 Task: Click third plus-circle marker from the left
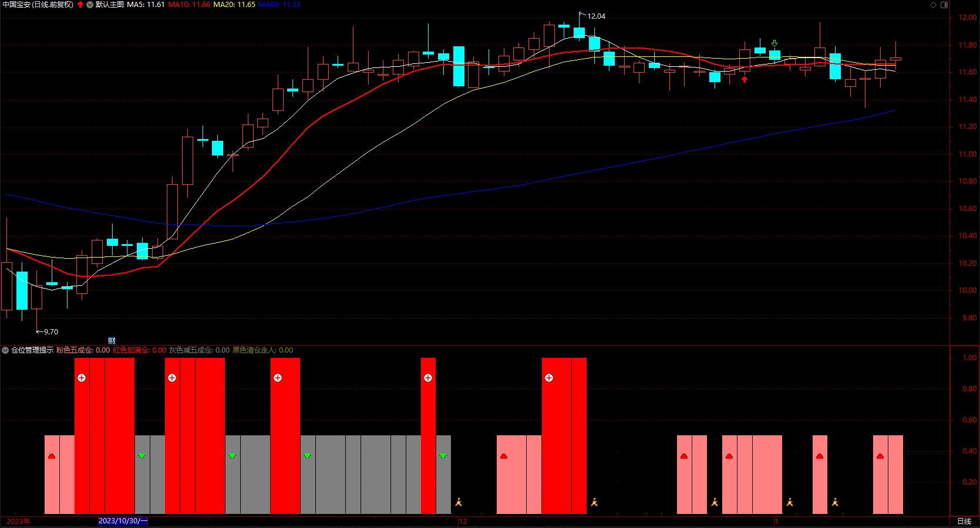pos(278,378)
